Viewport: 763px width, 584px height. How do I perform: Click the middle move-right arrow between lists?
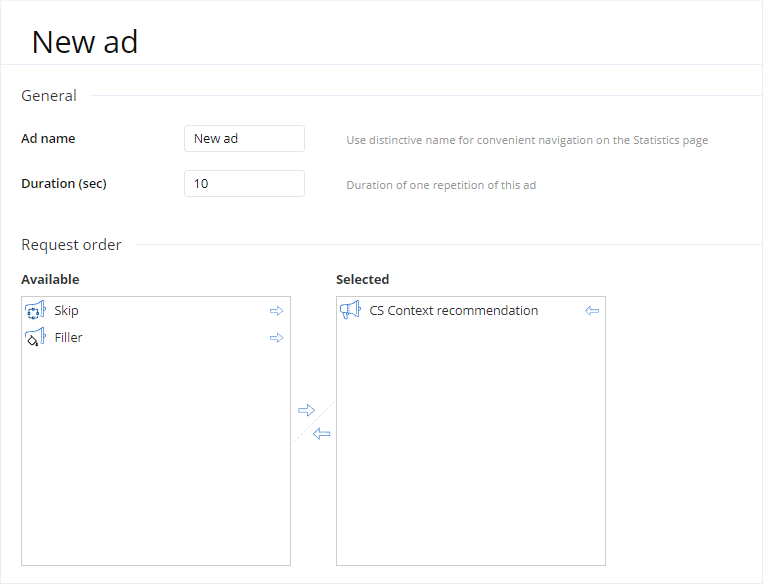(307, 410)
